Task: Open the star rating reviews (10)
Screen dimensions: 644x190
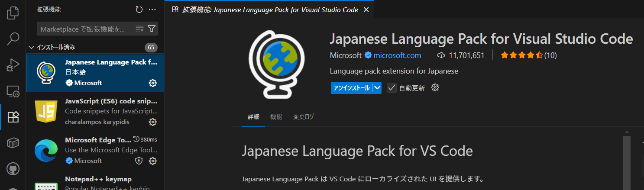Action: [528, 55]
